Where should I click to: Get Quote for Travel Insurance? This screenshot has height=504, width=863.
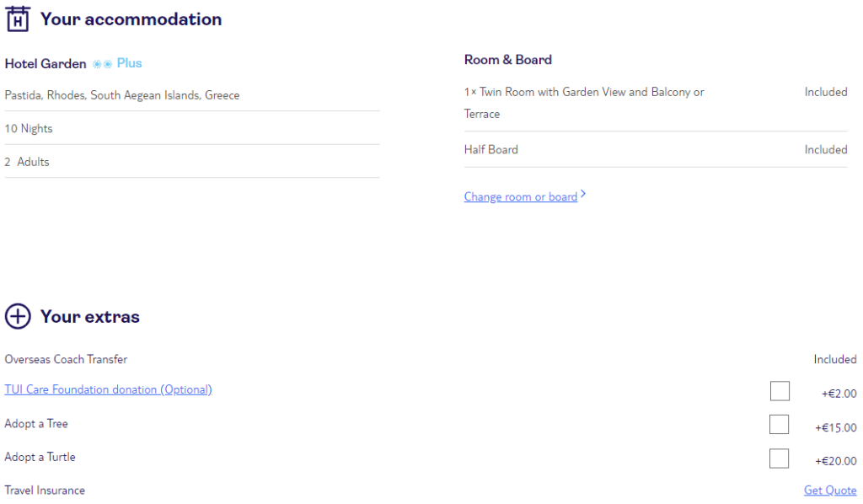pyautogui.click(x=830, y=491)
